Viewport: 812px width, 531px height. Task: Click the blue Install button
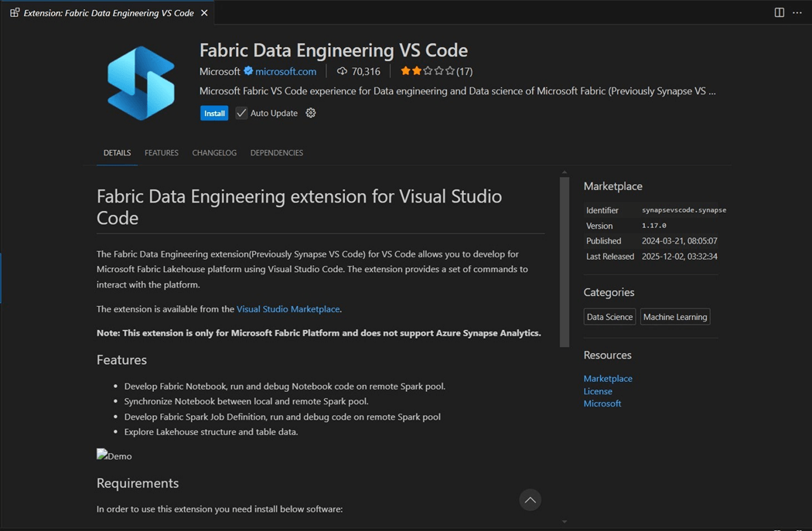214,113
